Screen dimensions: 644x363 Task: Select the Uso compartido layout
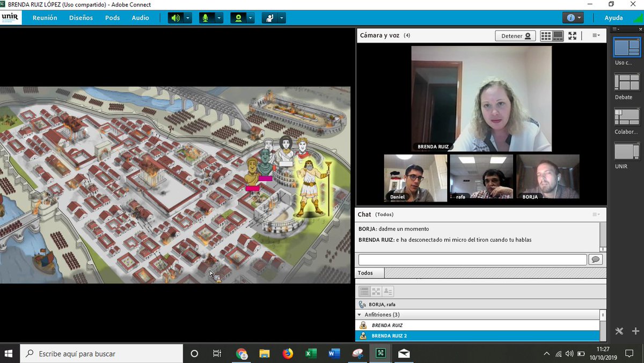point(627,48)
